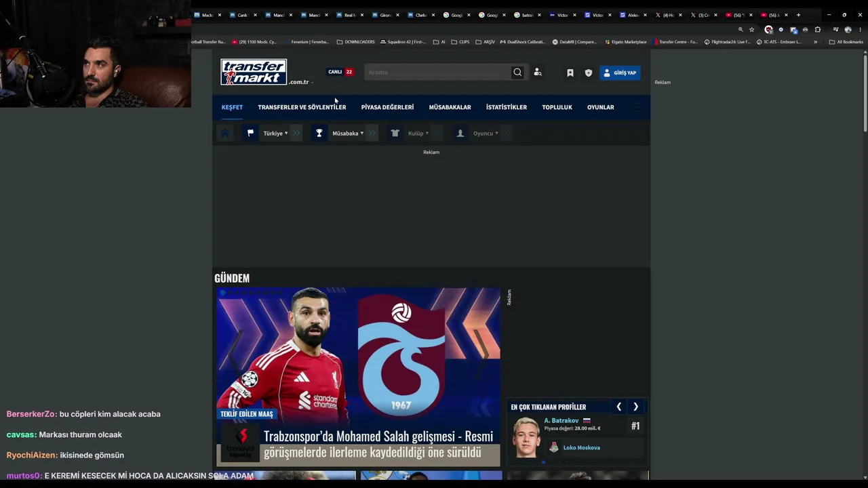Open the advanced person search icon
Image resolution: width=868 pixels, height=488 pixels.
click(538, 73)
